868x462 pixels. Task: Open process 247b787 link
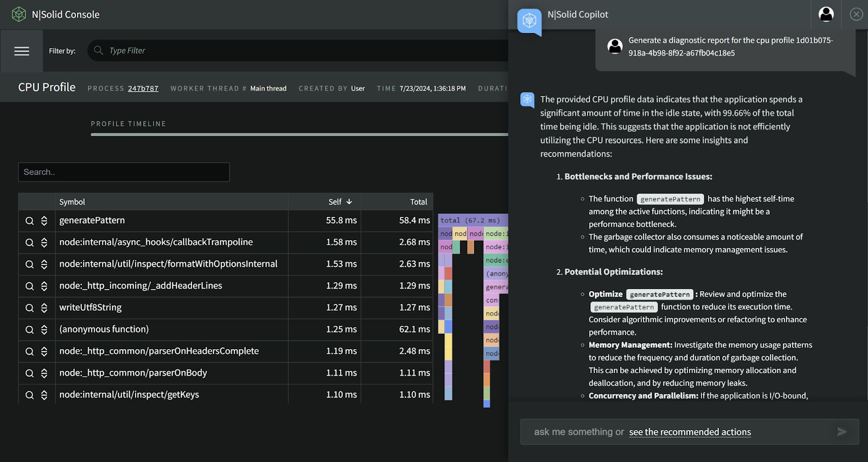143,88
